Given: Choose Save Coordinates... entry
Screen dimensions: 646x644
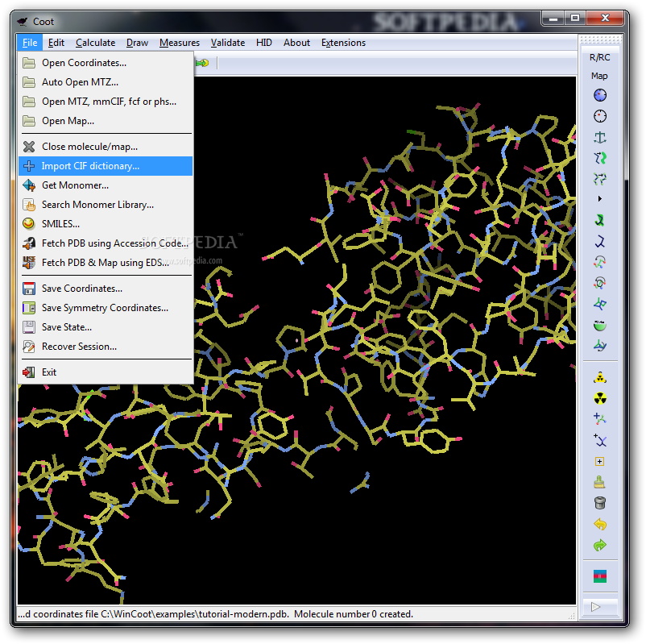Looking at the screenshot, I should (106, 289).
